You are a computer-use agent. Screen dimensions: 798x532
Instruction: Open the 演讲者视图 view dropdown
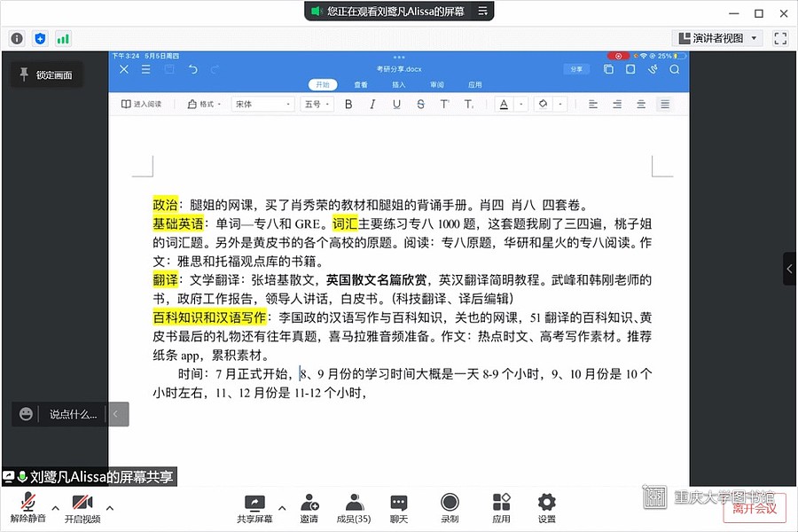tap(716, 38)
